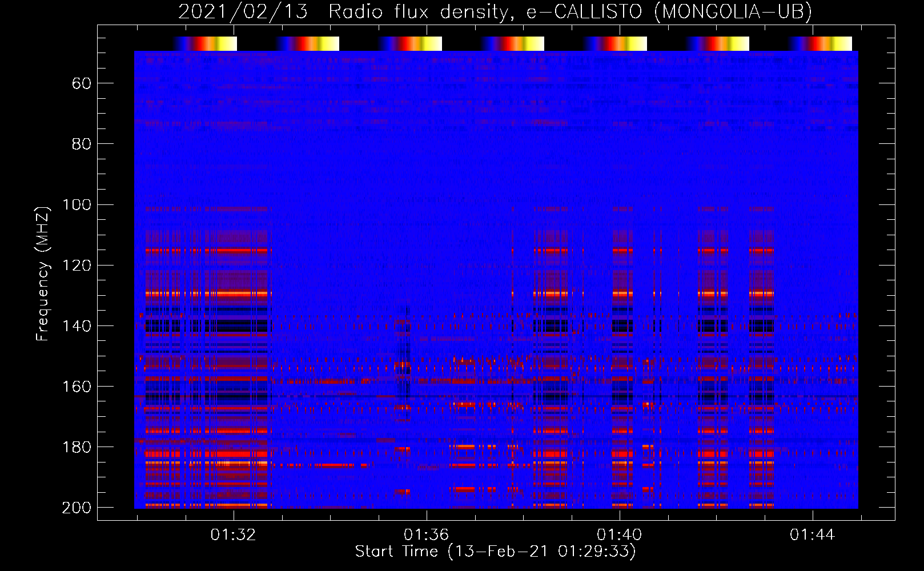The image size is (924, 571).
Task: Click the 60 frequency tick label
Action: pyautogui.click(x=82, y=84)
